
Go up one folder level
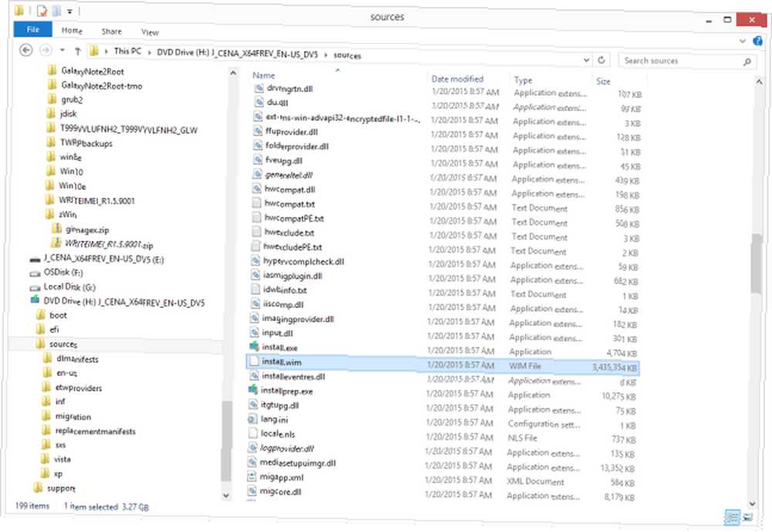(x=77, y=51)
